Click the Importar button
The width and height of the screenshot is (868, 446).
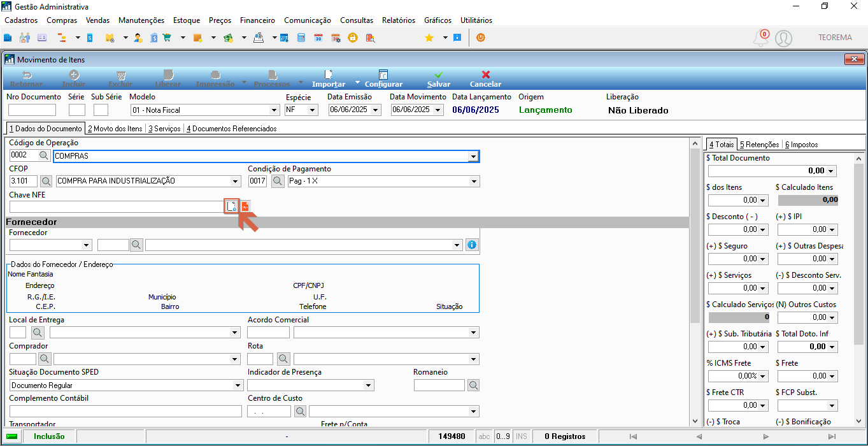click(329, 79)
